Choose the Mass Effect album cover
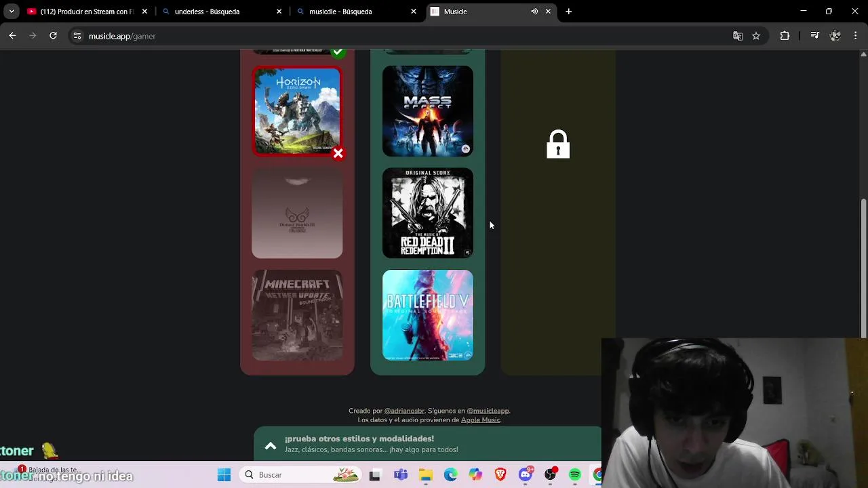The height and width of the screenshot is (488, 868). click(x=428, y=111)
